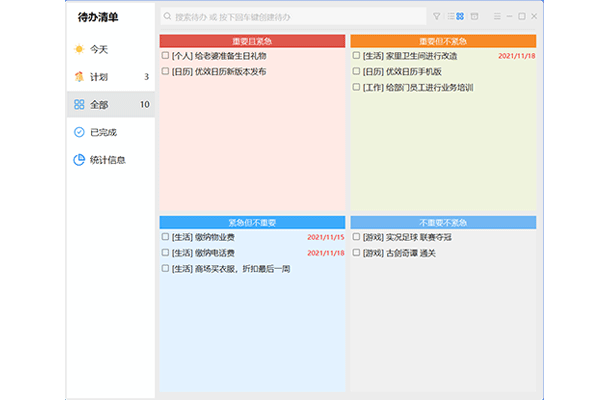Mark 实况足球 联赛夺冠 as done
Image resolution: width=600 pixels, height=400 pixels.
[357, 238]
